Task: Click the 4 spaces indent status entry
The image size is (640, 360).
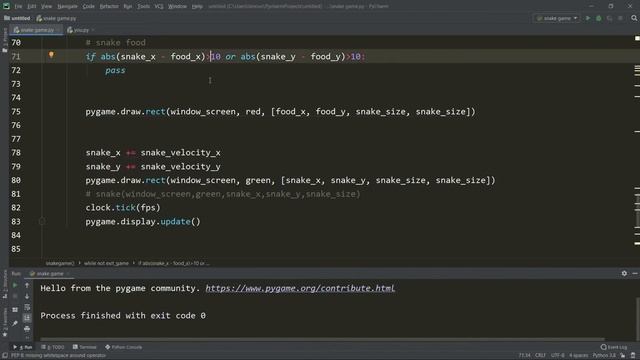Action: pyautogui.click(x=578, y=356)
